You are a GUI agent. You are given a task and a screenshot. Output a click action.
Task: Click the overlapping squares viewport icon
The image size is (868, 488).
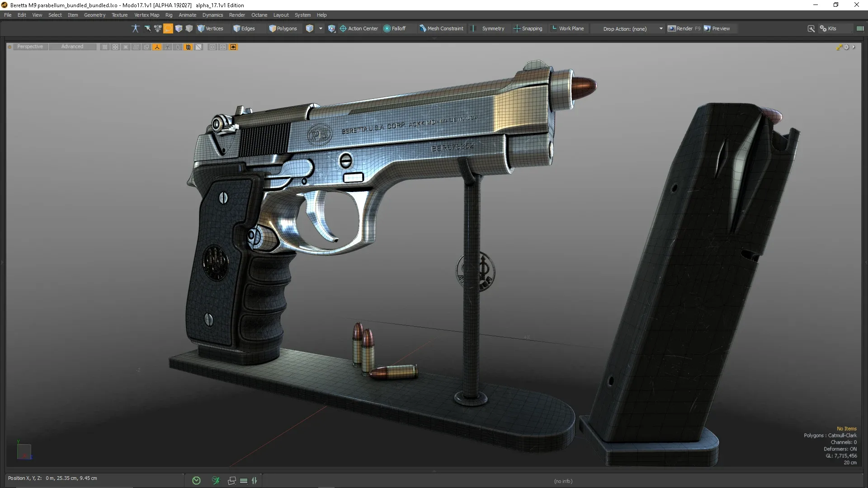(146, 47)
